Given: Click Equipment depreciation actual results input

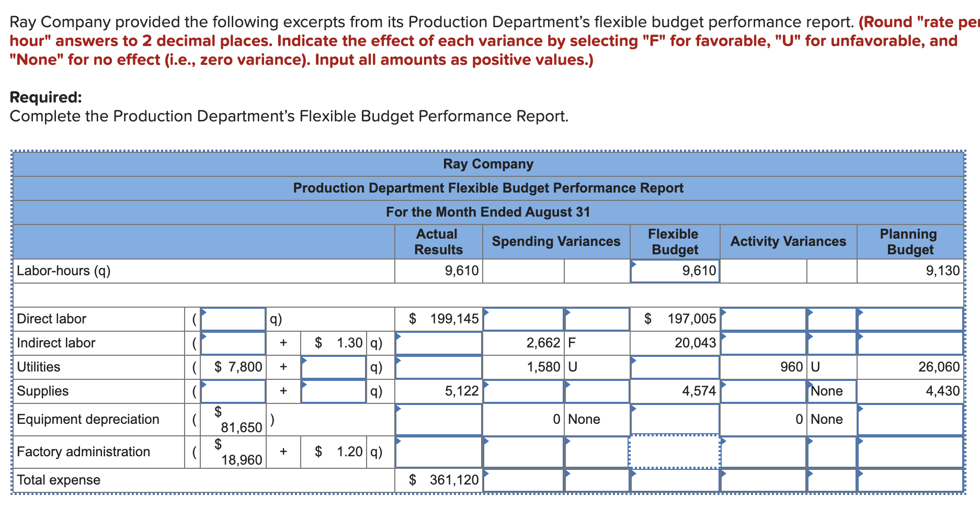Looking at the screenshot, I should tap(438, 419).
